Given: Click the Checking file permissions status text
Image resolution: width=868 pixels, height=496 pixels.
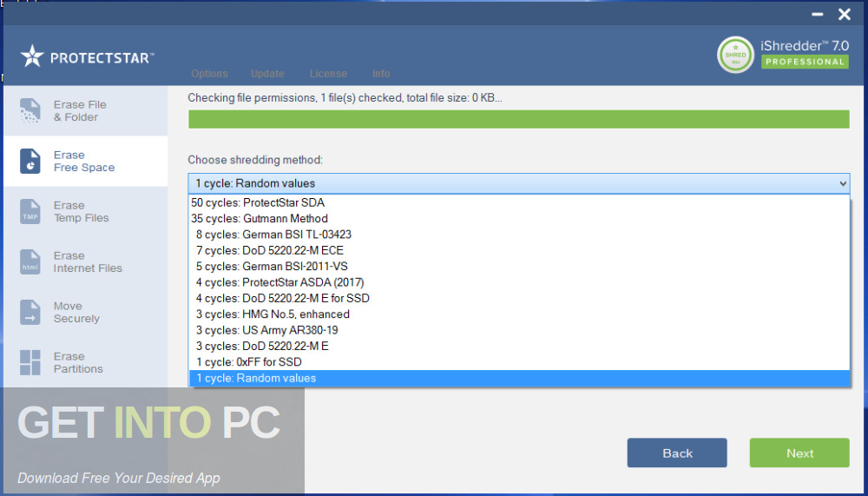Looking at the screenshot, I should 345,98.
